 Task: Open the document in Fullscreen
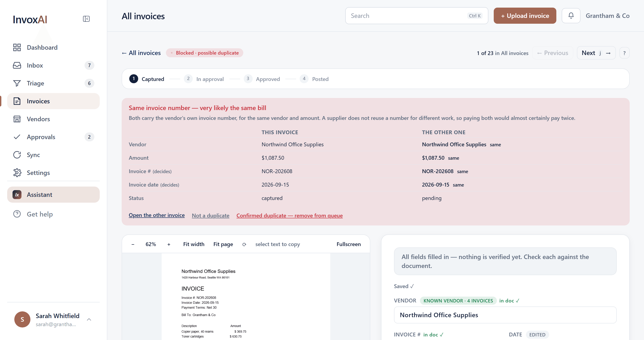tap(349, 244)
